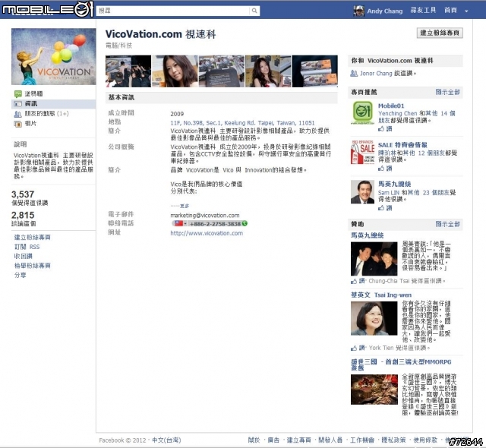The width and height of the screenshot is (486, 448).
Task: Click the 工作機會 footer link
Action: point(362,440)
